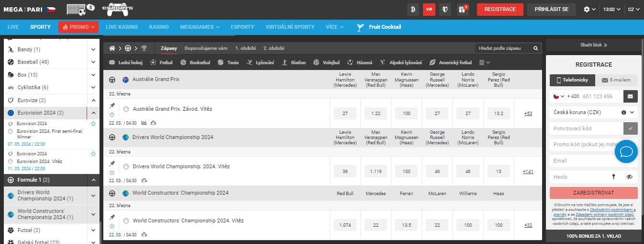Open Drivers World Championship 2024 in sidebar

[x=46, y=196]
